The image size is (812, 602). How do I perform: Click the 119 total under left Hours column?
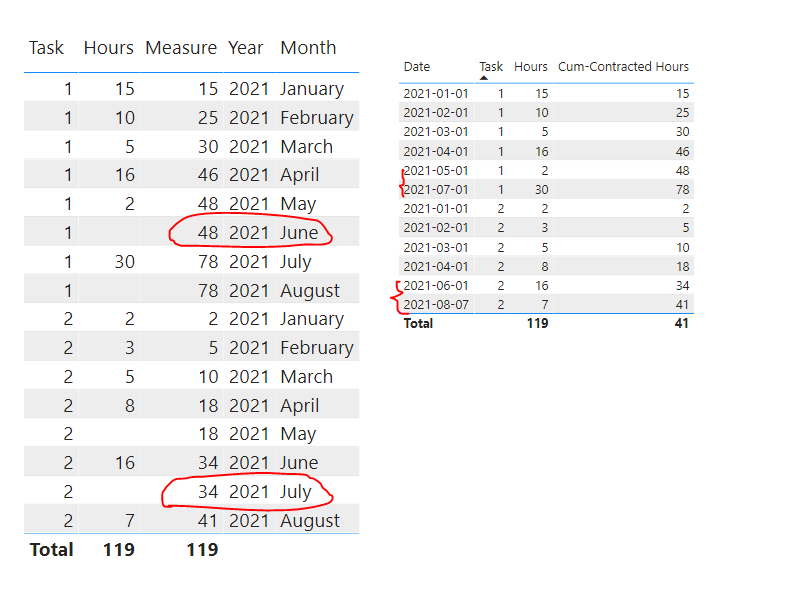(119, 550)
